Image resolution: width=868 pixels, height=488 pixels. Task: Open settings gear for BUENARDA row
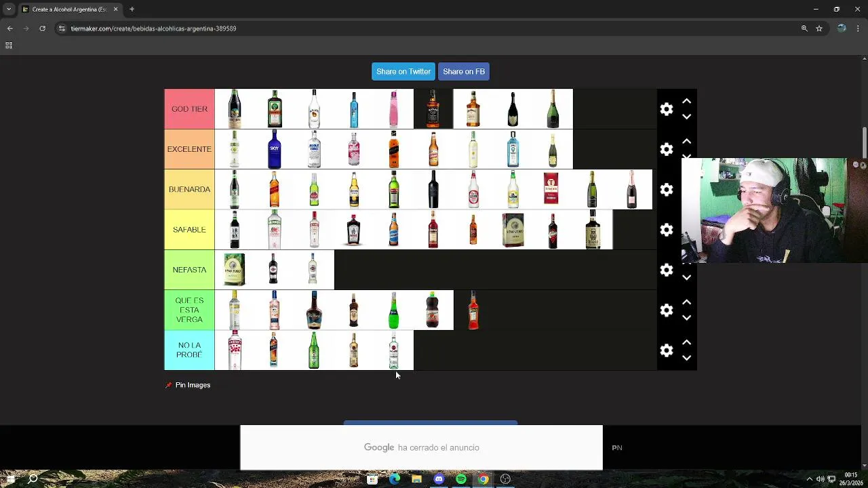point(667,189)
